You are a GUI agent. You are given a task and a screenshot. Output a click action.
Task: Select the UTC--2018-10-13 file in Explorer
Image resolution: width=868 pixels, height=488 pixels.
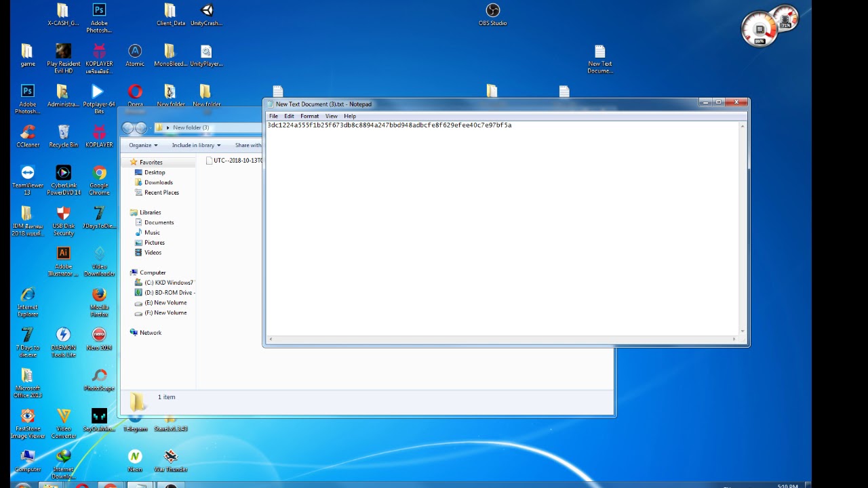click(x=235, y=161)
